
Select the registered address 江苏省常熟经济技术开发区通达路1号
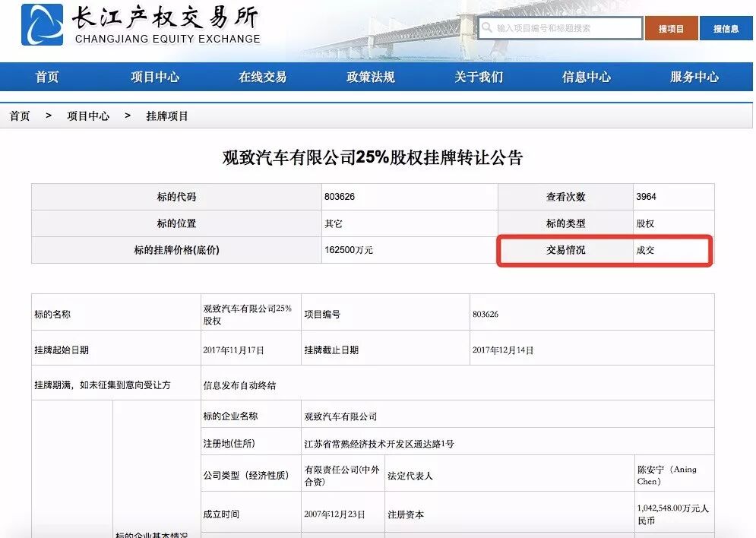379,444
